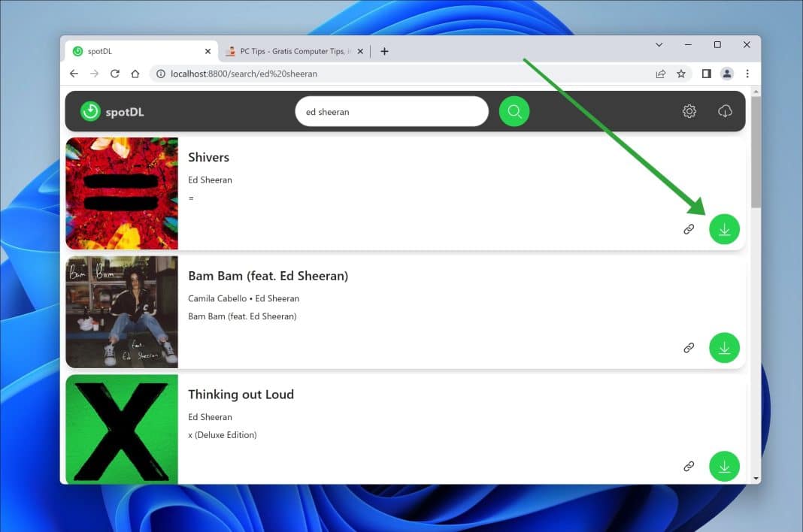Click the browser back arrow
This screenshot has height=532, width=803.
coord(73,74)
